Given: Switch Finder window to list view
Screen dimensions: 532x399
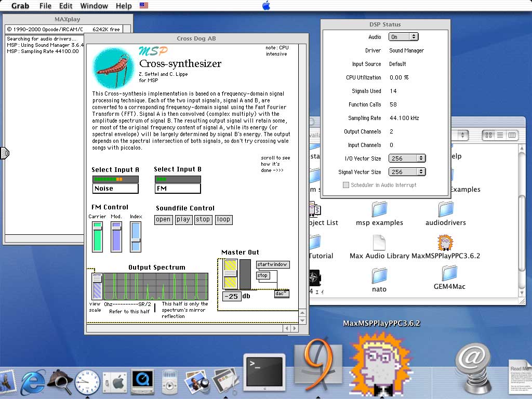Looking at the screenshot, I should tap(500, 135).
